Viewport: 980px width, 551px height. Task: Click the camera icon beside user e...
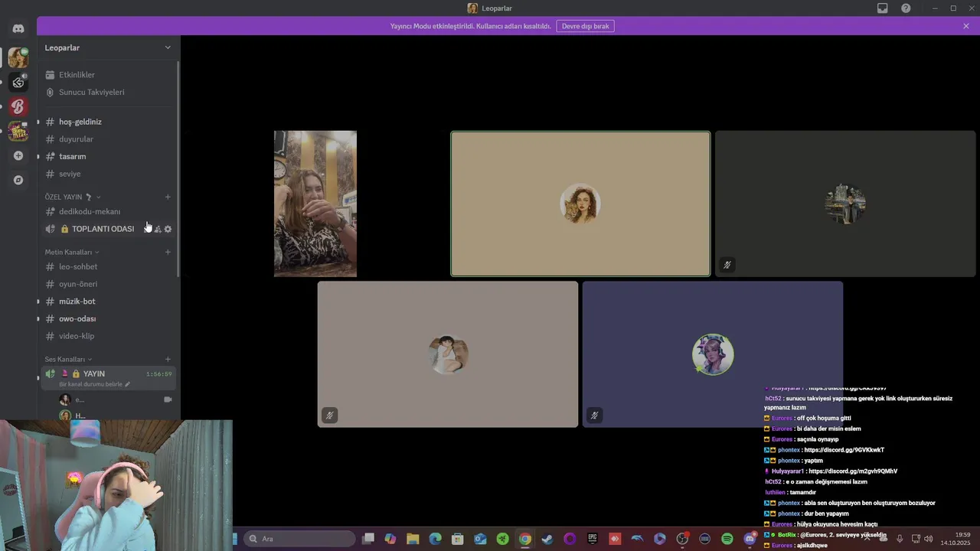click(x=168, y=399)
